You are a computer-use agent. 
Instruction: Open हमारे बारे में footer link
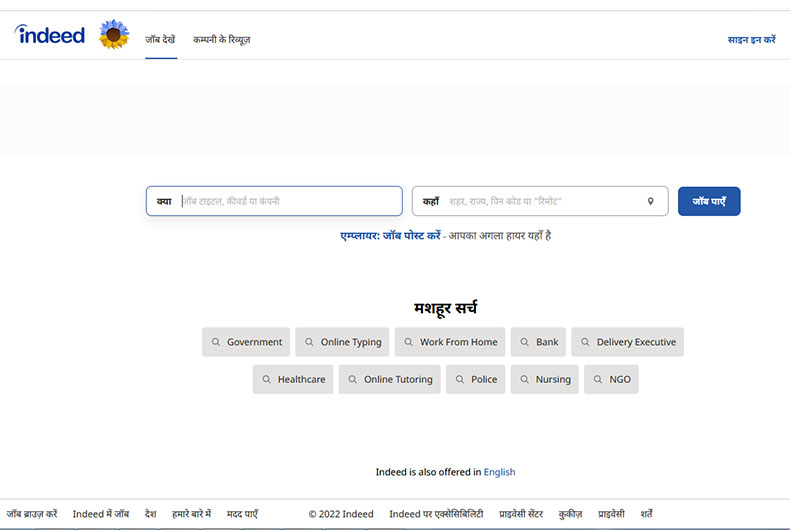click(191, 514)
